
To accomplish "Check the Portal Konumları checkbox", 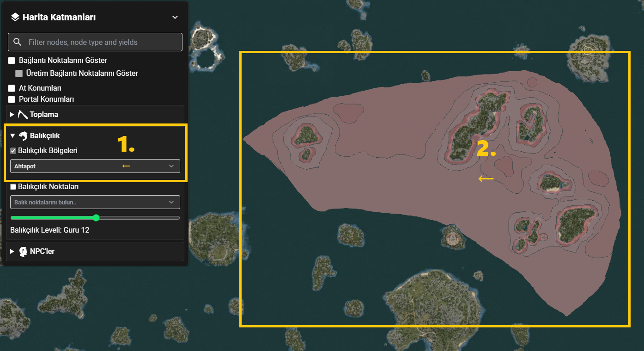I will click(x=12, y=99).
